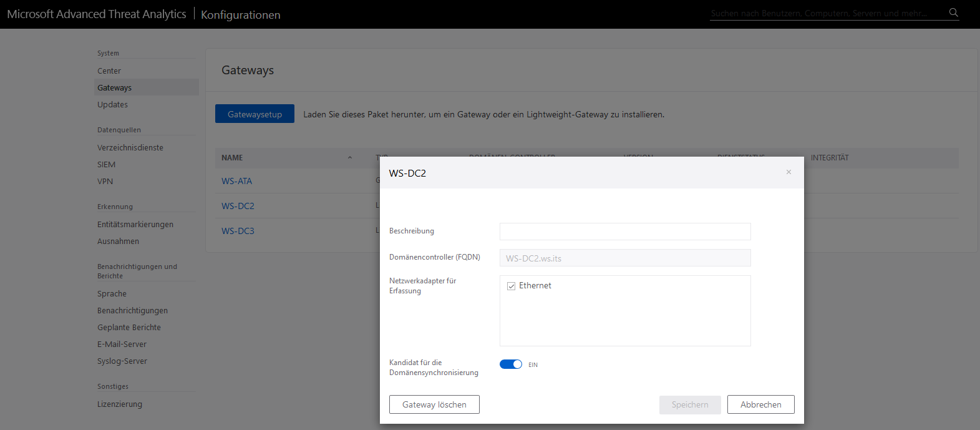
Task: Click the Gateways page heading
Action: click(248, 71)
